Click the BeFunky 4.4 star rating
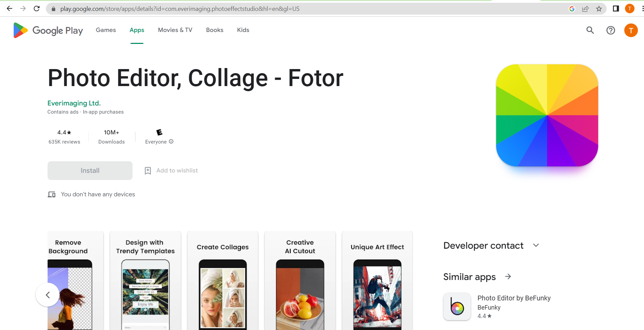This screenshot has height=330, width=644. click(484, 316)
